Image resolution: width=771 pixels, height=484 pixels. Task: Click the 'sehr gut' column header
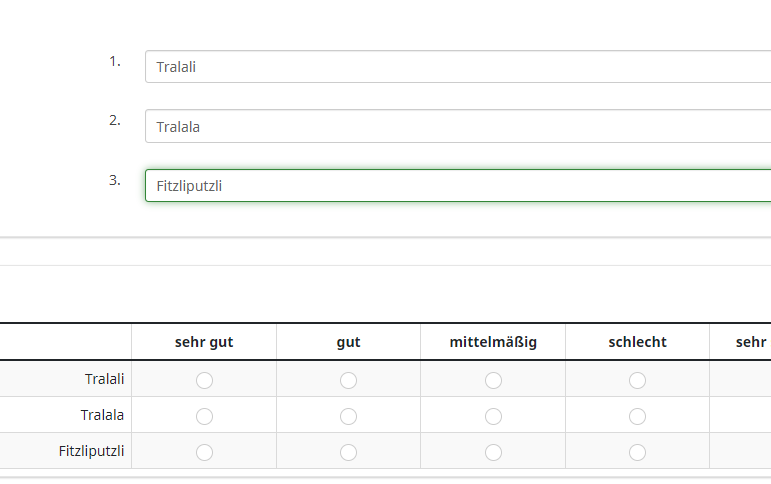204,342
